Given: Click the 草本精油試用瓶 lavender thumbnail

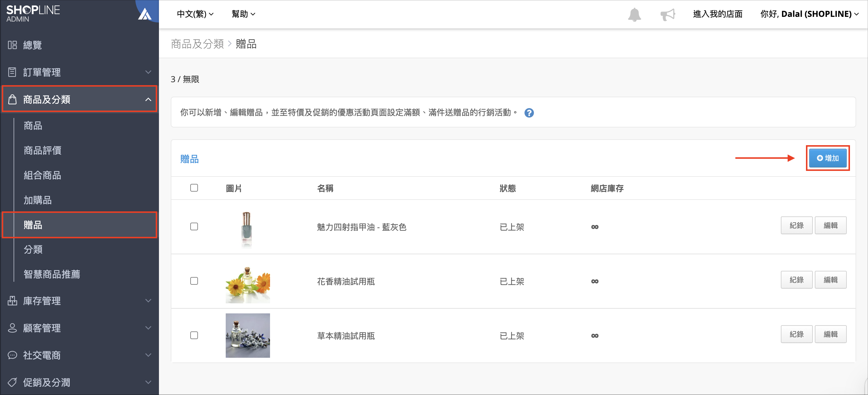Looking at the screenshot, I should coord(248,335).
